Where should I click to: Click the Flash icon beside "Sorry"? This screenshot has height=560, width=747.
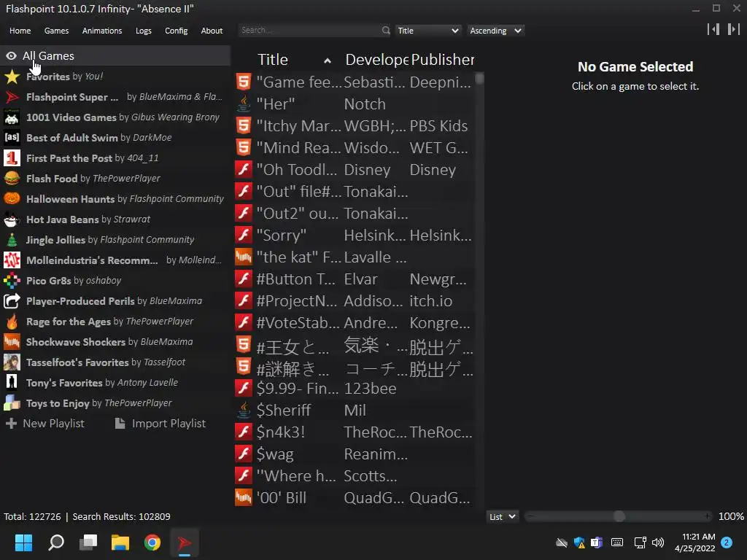(244, 236)
